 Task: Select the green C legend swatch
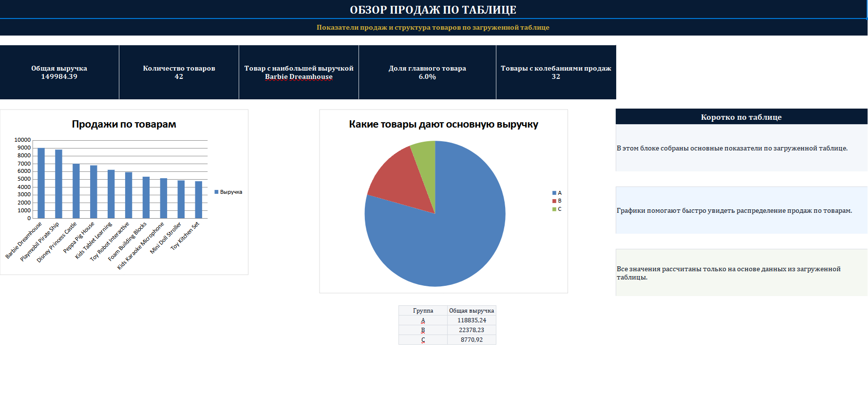(x=554, y=209)
